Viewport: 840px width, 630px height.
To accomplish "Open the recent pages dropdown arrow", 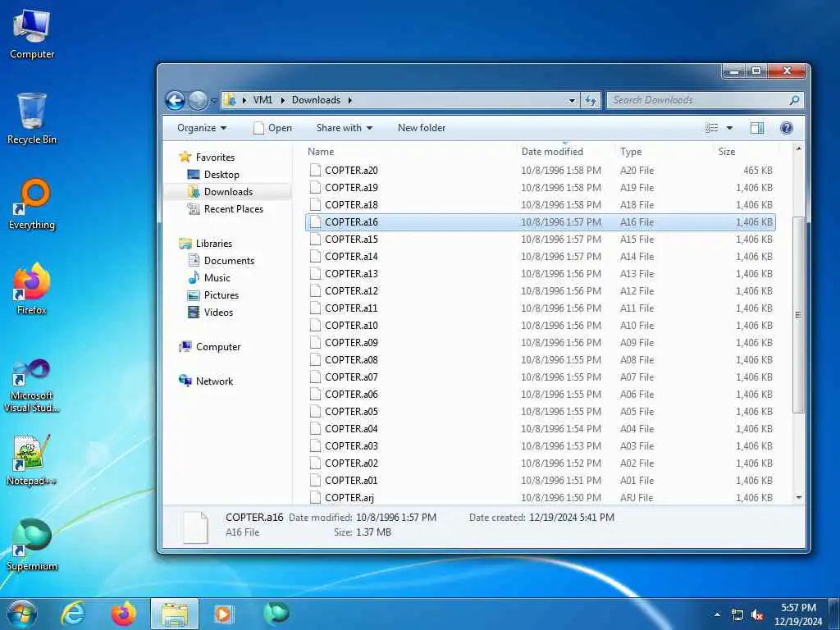I will [214, 101].
